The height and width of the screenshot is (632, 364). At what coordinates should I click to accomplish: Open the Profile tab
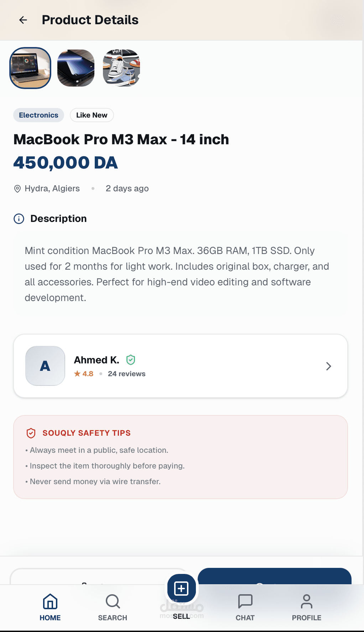pos(306,607)
